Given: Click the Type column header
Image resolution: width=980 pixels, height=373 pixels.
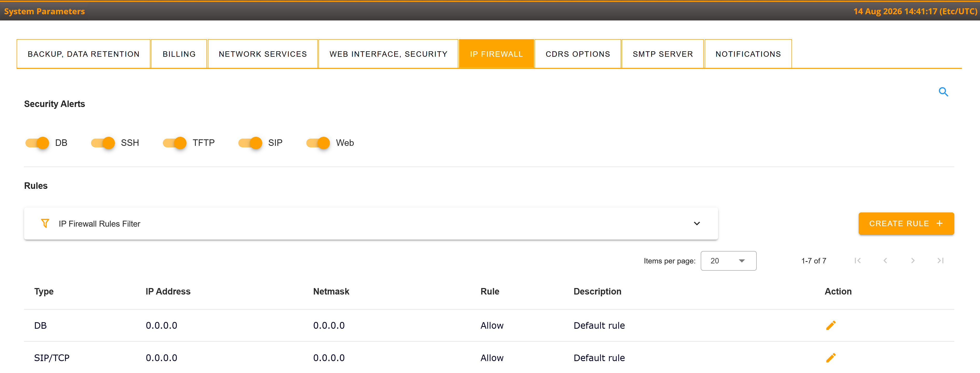Looking at the screenshot, I should pyautogui.click(x=44, y=291).
